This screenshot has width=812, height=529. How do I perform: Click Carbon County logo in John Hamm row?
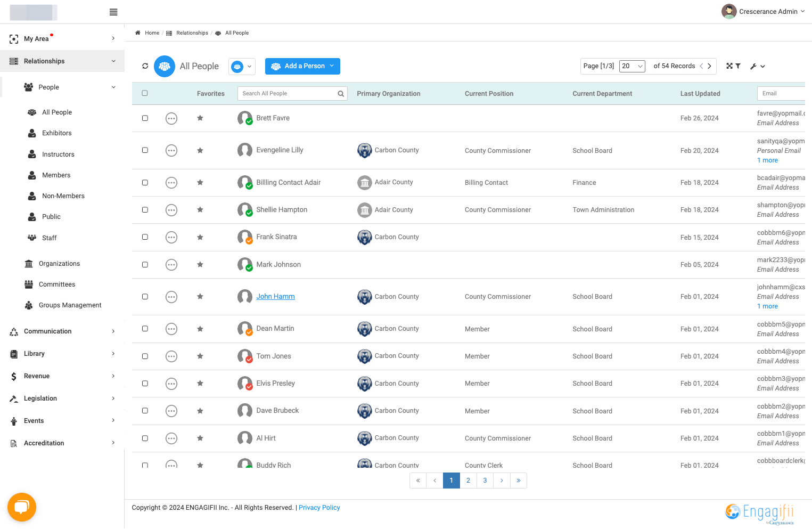[x=365, y=297]
